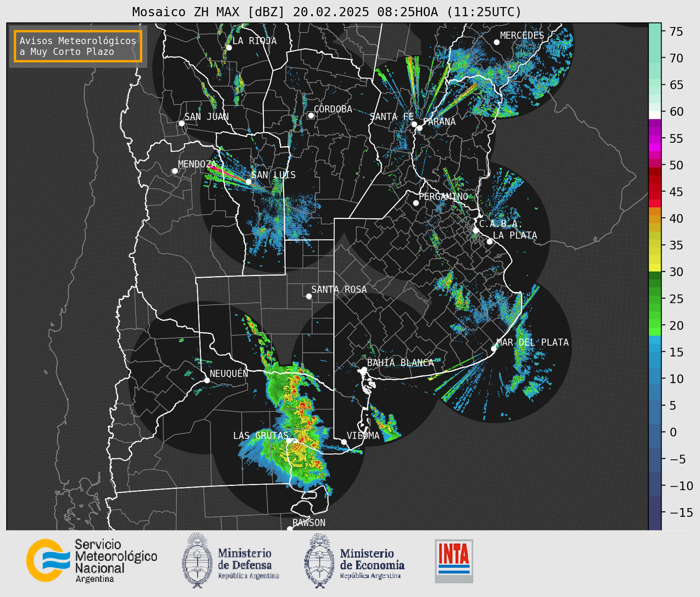Click the RAWSON city marker dot
Screen dimensions: 700x597
click(290, 528)
